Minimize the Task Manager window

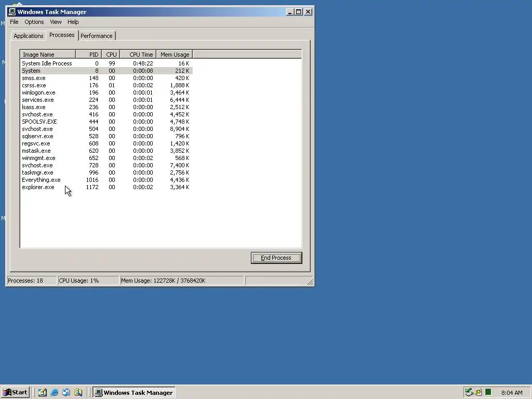coord(290,12)
